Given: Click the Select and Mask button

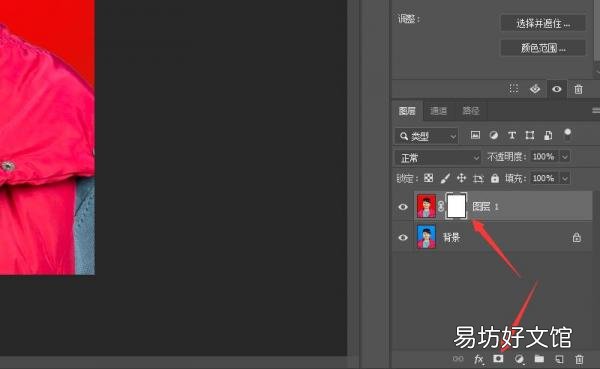Looking at the screenshot, I should pos(543,23).
